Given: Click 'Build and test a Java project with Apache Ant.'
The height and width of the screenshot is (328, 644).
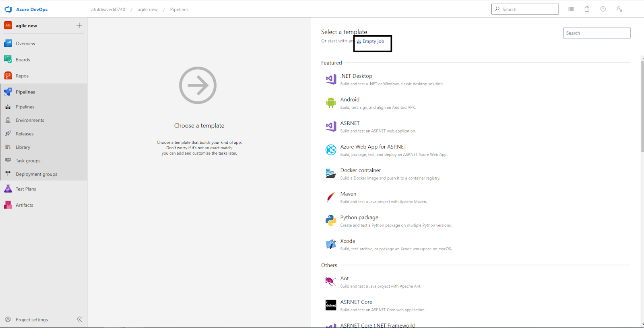Looking at the screenshot, I should (380, 286).
